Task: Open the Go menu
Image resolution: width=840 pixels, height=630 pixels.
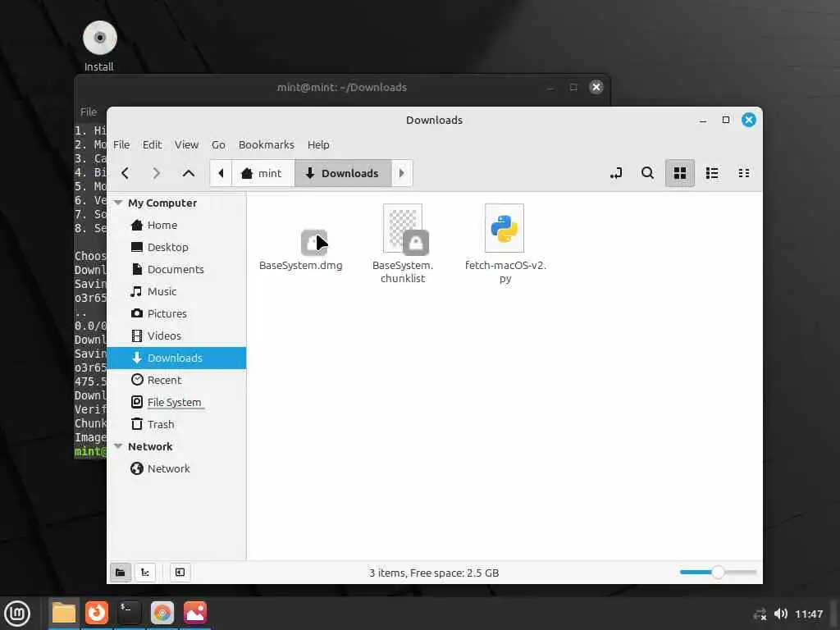Action: pyautogui.click(x=218, y=144)
